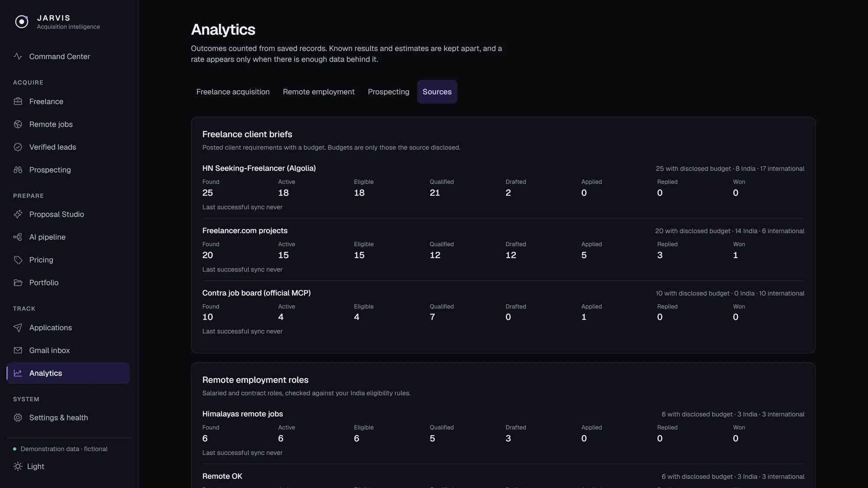The image size is (868, 488).
Task: Click 'HN Seeking-Freelancer (Algolia)' source name
Action: click(x=259, y=168)
